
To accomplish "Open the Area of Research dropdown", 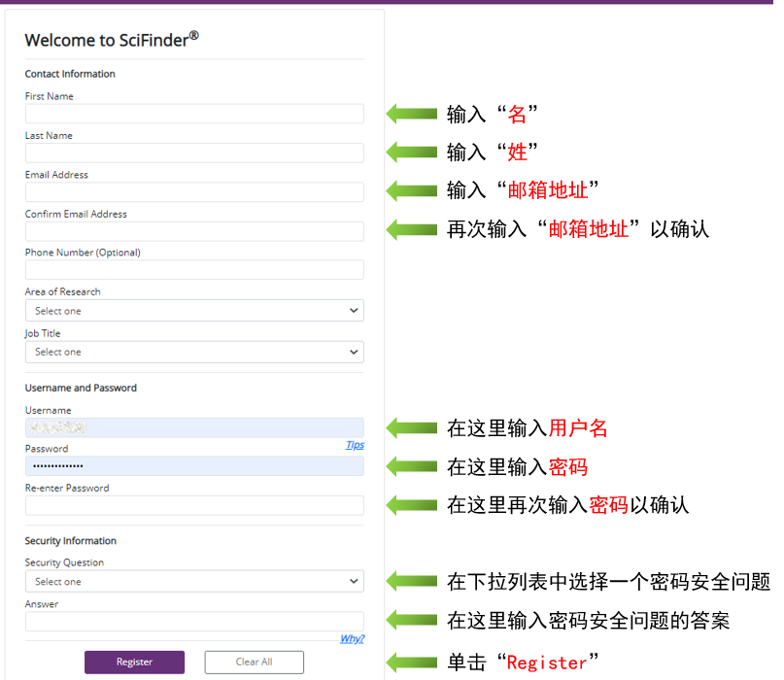I will coord(193,310).
